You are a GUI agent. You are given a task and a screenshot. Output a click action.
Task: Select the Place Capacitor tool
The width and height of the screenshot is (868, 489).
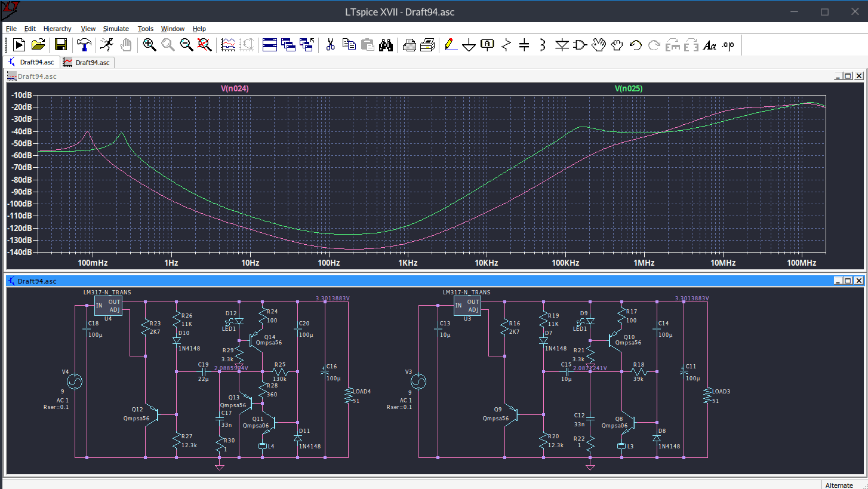[x=524, y=45]
